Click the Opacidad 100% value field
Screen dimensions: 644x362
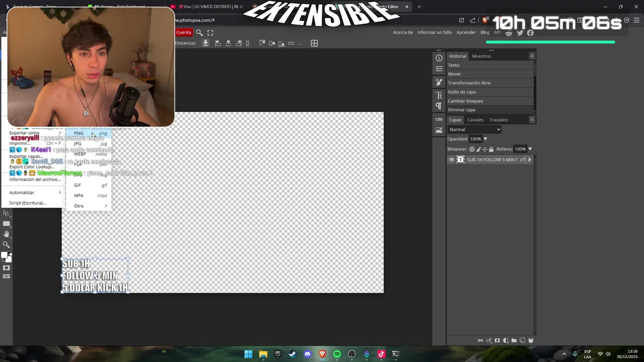tap(475, 139)
